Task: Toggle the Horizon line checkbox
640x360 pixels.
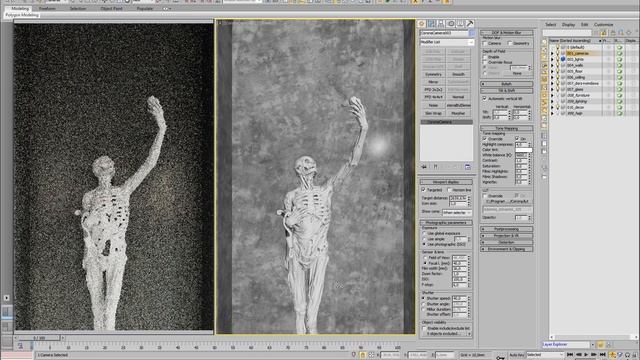Action: click(x=449, y=190)
